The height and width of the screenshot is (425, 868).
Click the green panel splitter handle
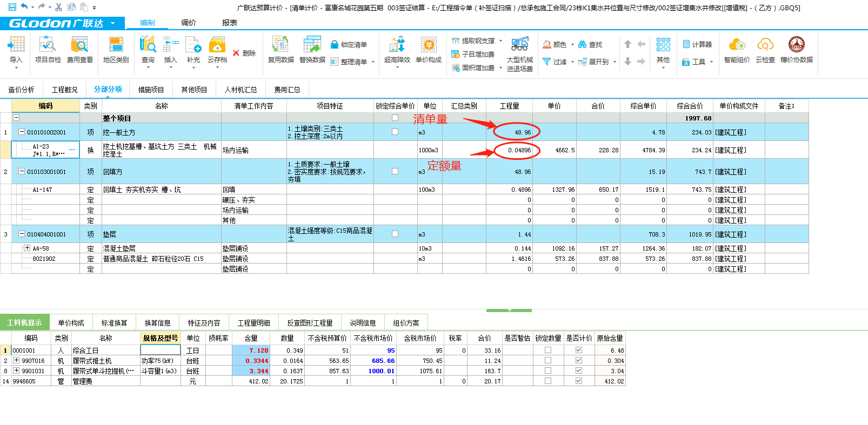point(509,311)
